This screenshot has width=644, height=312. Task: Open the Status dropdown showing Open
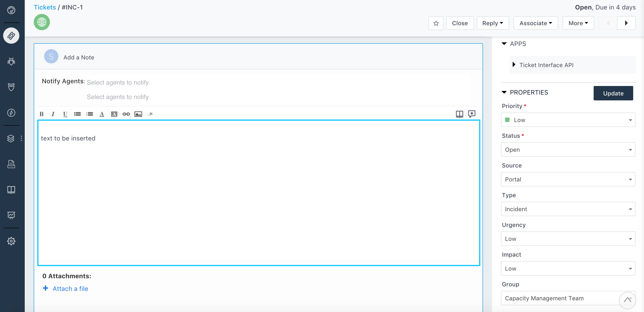pyautogui.click(x=568, y=150)
